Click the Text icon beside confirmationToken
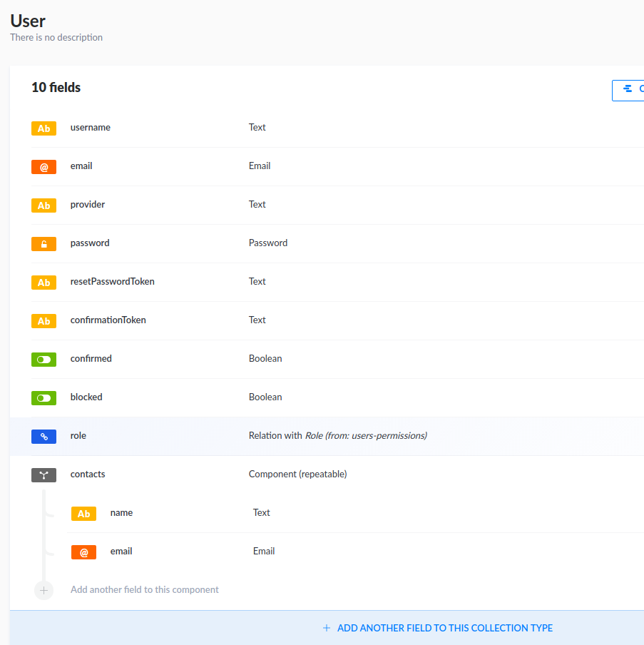The width and height of the screenshot is (644, 645). point(43,320)
